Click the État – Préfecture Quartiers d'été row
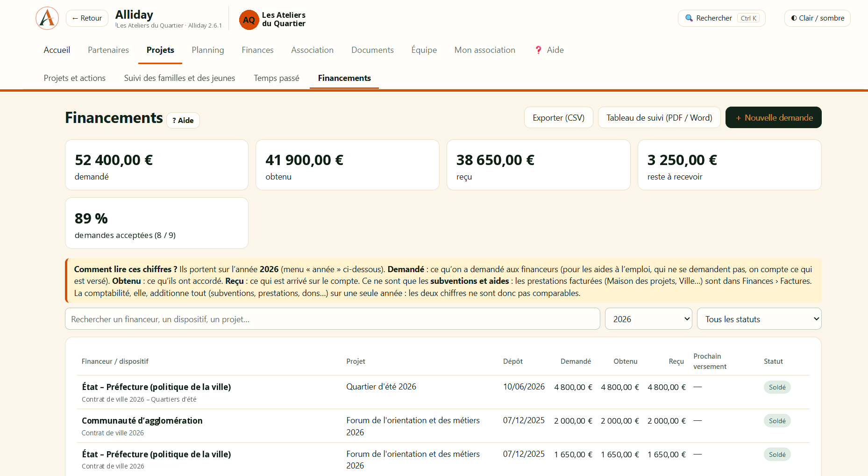This screenshot has width=868, height=476. click(x=443, y=392)
